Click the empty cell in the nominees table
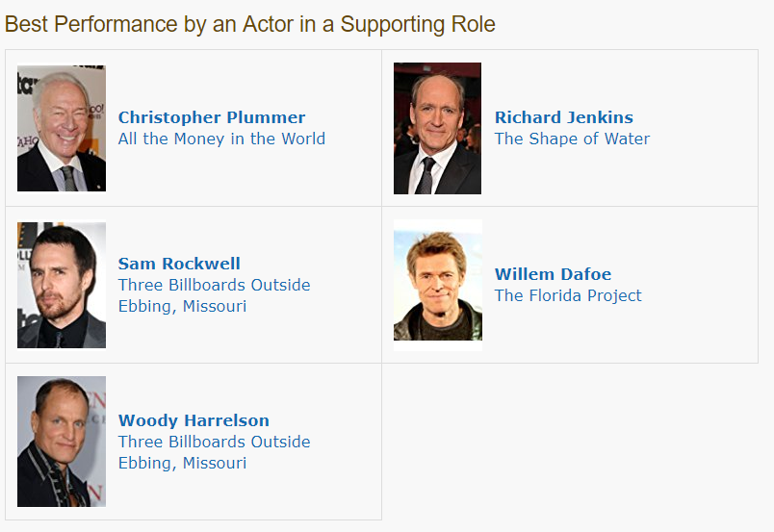This screenshot has height=532, width=774. 570,442
